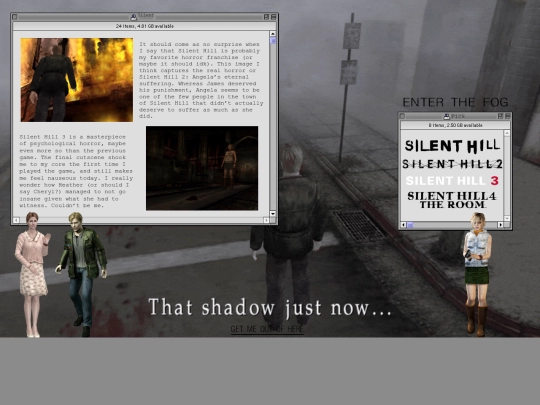Select the Silent Hill 3 logo

pyautogui.click(x=452, y=180)
